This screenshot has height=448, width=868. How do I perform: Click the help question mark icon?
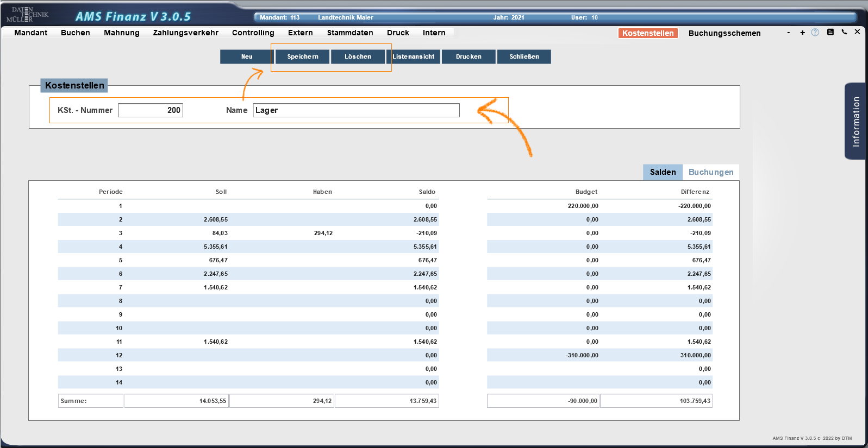coord(815,33)
